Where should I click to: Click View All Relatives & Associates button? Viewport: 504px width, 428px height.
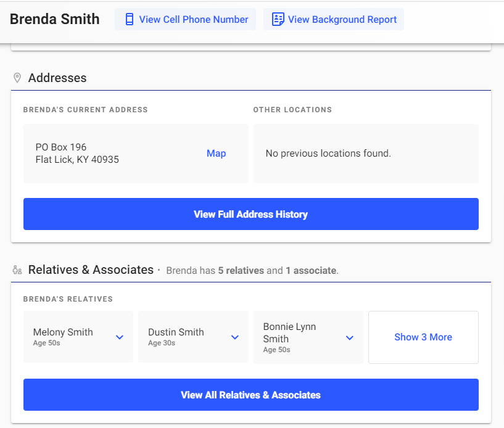pyautogui.click(x=251, y=395)
